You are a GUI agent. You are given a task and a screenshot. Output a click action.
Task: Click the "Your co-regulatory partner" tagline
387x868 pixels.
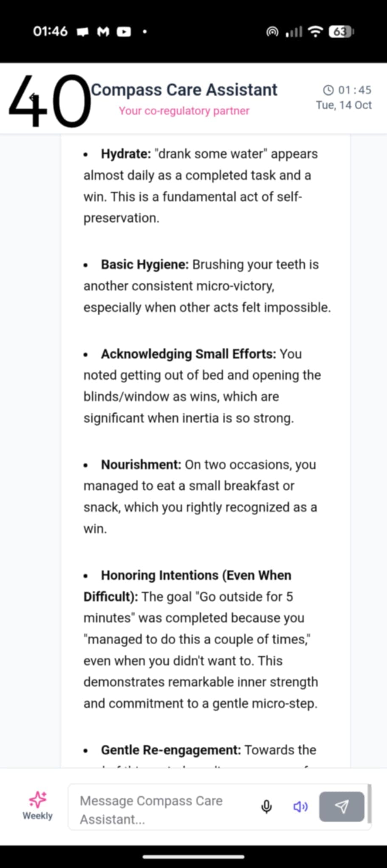tap(184, 111)
